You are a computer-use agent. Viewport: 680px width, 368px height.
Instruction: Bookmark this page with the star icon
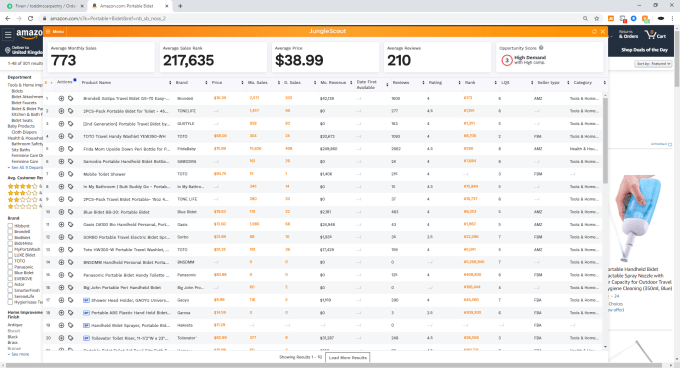point(597,18)
